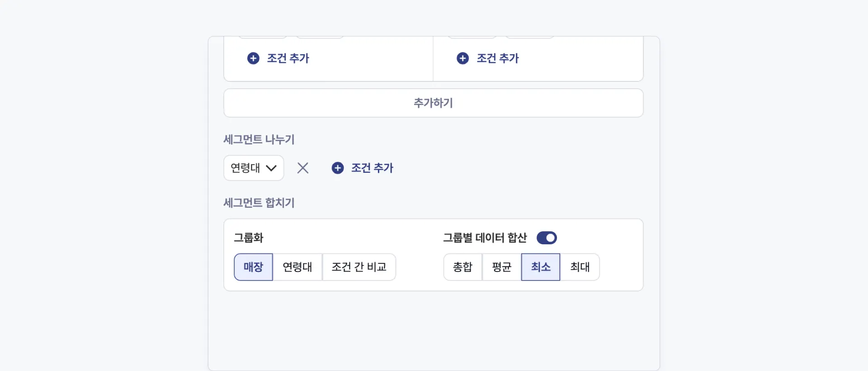Image resolution: width=868 pixels, height=371 pixels.
Task: Select 연령대 grouping option
Action: [297, 267]
